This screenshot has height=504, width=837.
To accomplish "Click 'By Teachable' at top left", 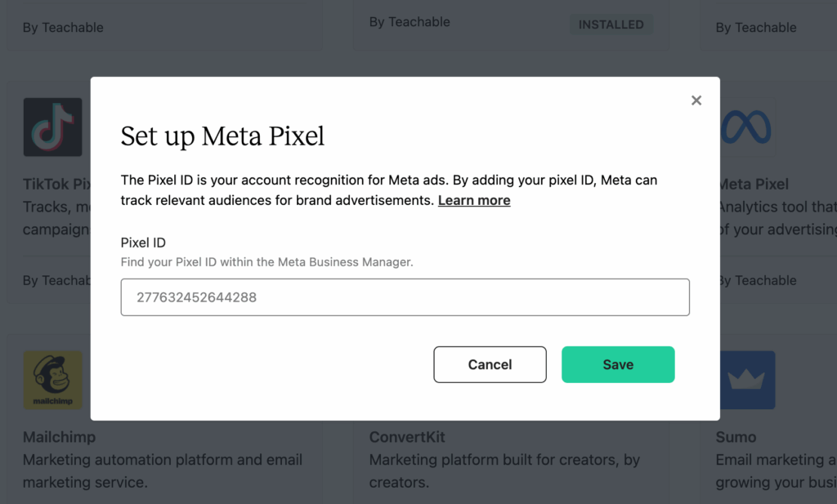I will 62,27.
